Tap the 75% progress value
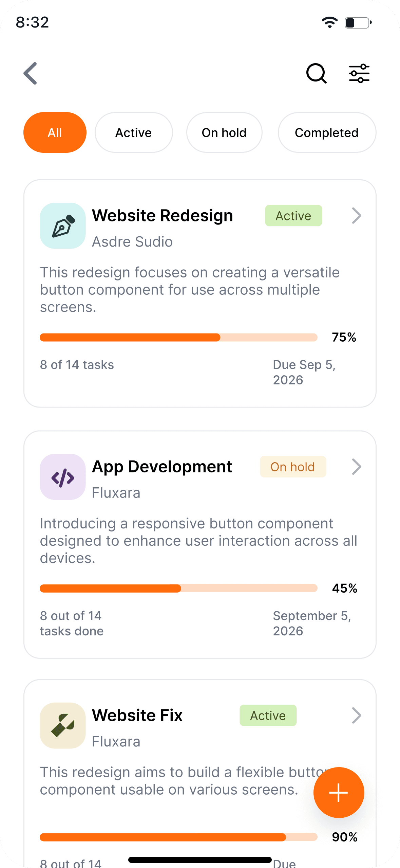This screenshot has height=868, width=400. pos(344,337)
